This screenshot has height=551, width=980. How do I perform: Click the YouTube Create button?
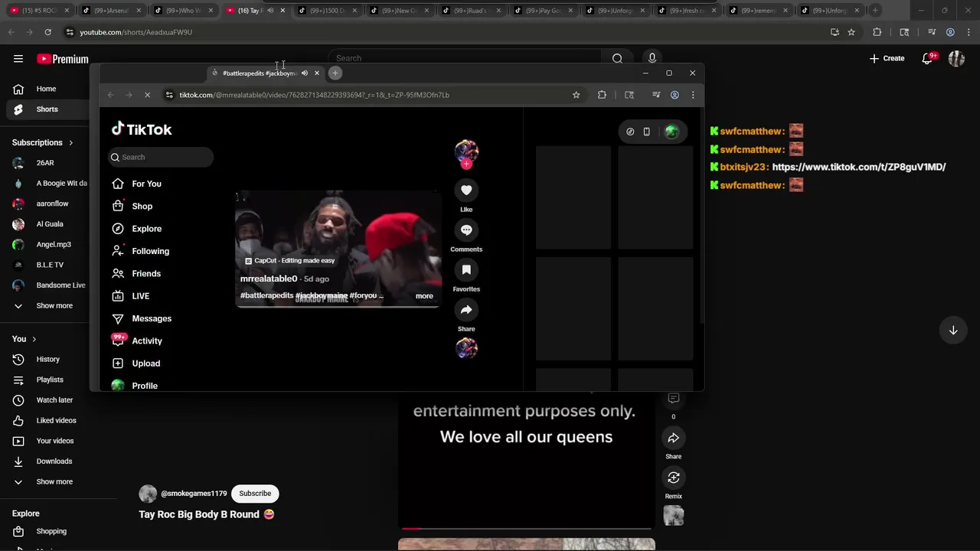[x=887, y=58]
